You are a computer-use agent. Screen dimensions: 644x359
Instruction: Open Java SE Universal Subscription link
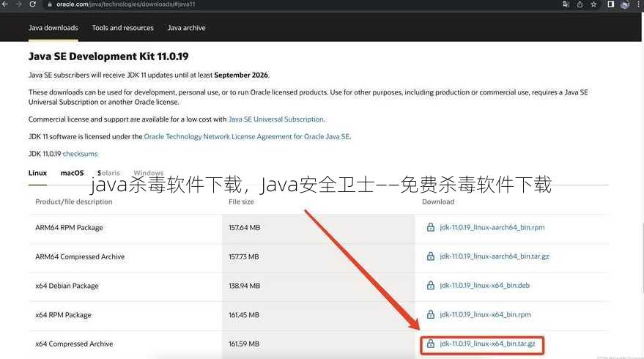(276, 119)
